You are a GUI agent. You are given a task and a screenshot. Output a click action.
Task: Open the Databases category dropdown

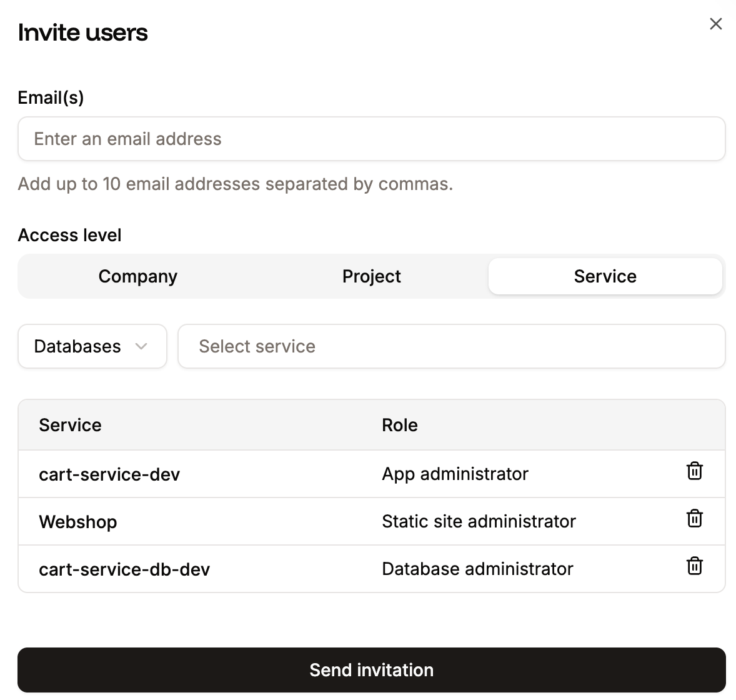(x=92, y=346)
